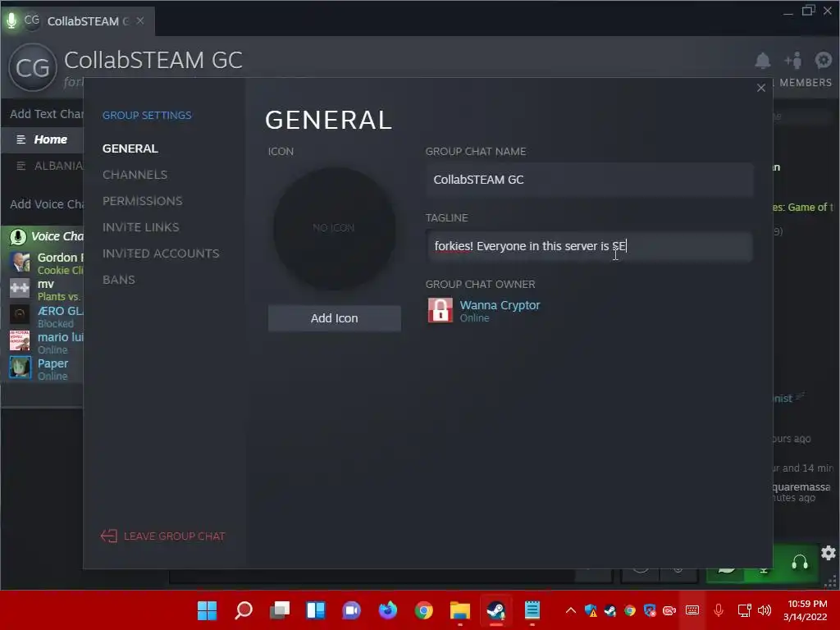Open the group chat settings gear in header
The width and height of the screenshot is (840, 630).
[824, 61]
